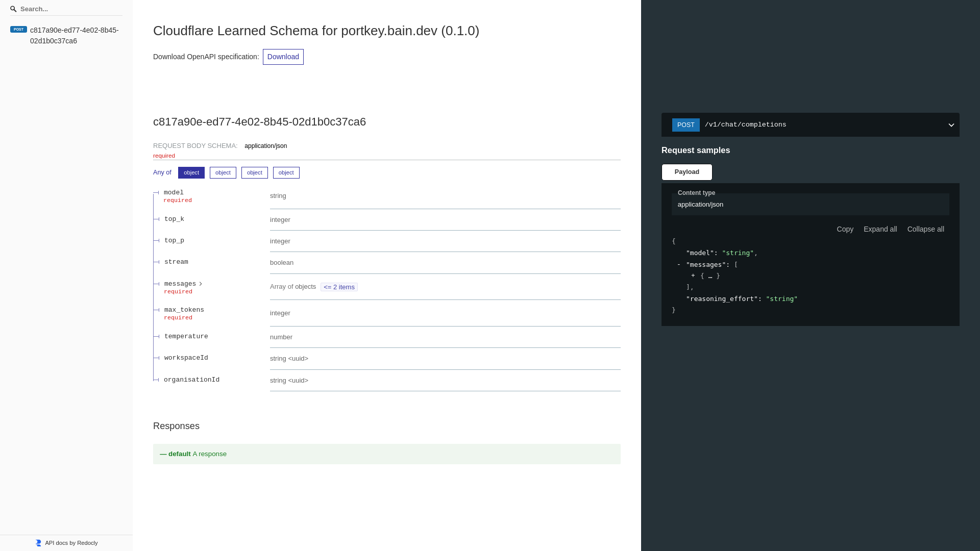Click the max_tokens property name

[x=184, y=310]
